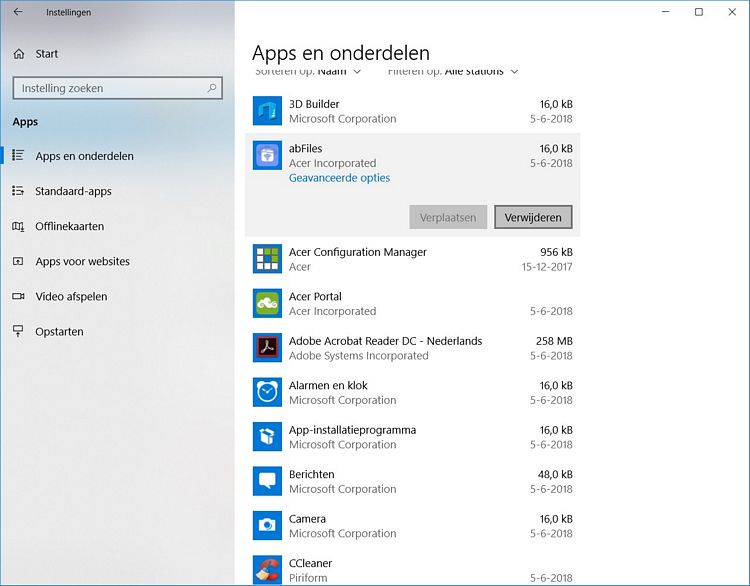Click the Verwijderen button for abFiles
The image size is (750, 586).
point(533,217)
